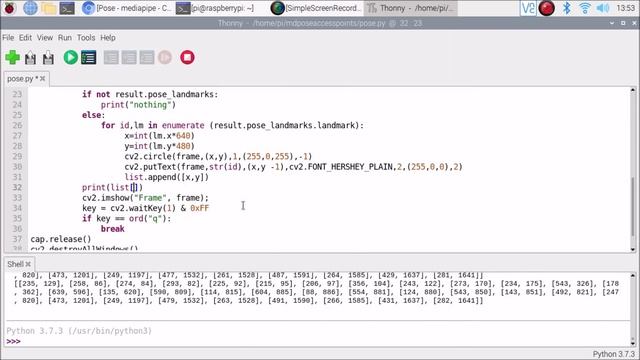Close the pose.py editor tab
The image size is (640, 360).
(x=42, y=79)
